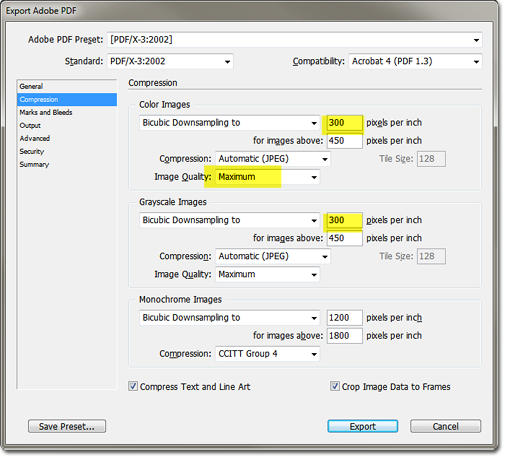
Task: Open the Compatibility Acrobat 4 dropdown
Action: (x=415, y=61)
